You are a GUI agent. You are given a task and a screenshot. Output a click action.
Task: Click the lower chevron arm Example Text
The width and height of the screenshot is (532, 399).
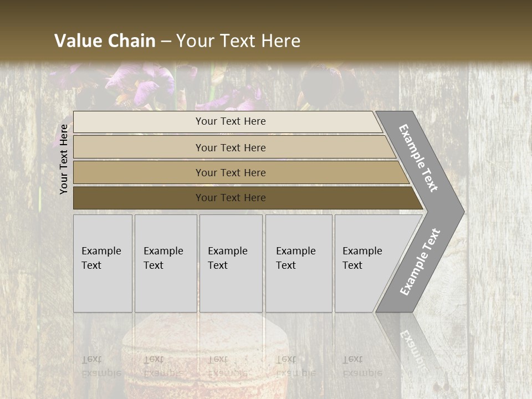[x=420, y=262]
